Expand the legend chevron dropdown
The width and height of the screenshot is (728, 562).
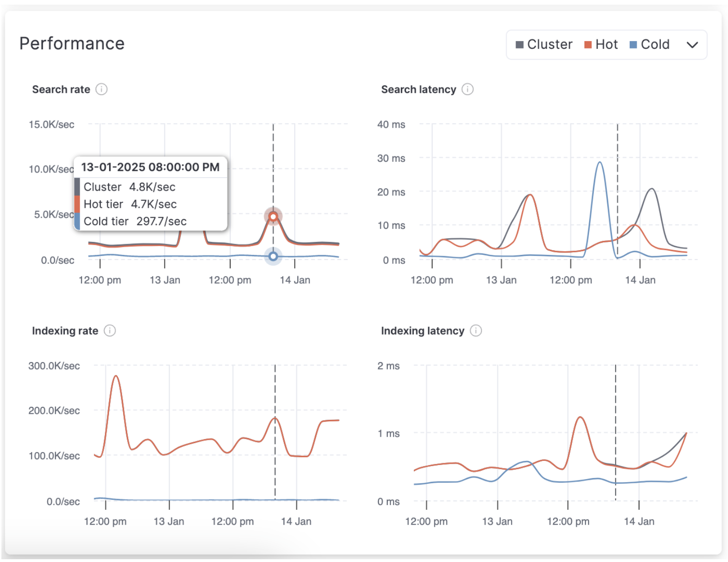click(x=693, y=45)
